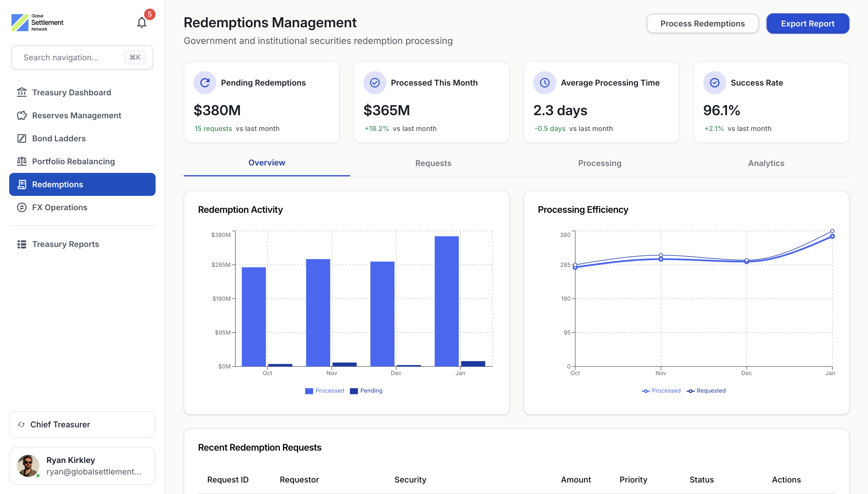Click the Process Redemptions button
868x494 pixels.
point(703,24)
